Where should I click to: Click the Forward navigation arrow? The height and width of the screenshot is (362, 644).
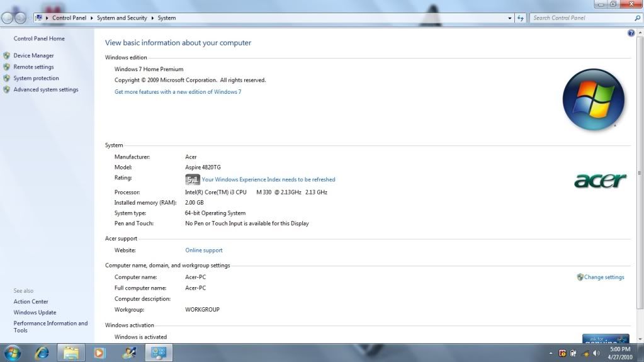point(20,18)
